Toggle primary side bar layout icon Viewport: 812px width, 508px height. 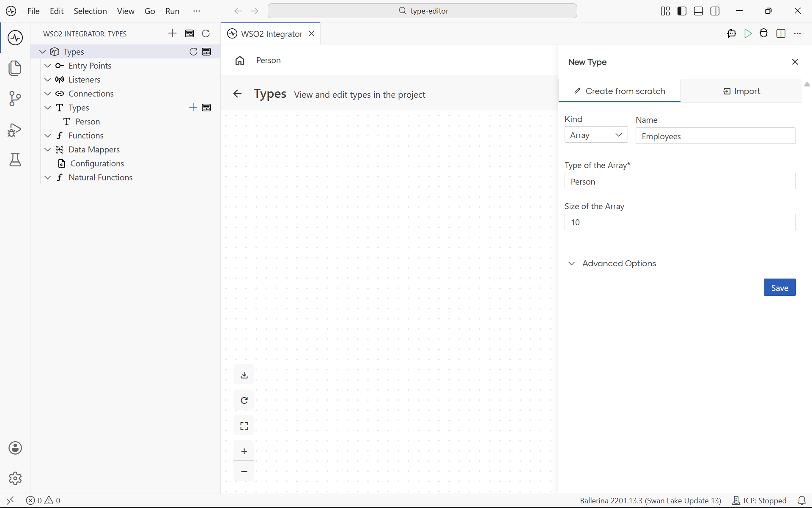pos(682,11)
